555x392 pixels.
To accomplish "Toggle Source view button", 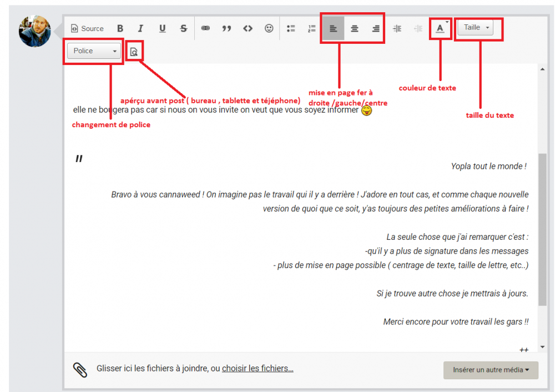I will [x=87, y=28].
